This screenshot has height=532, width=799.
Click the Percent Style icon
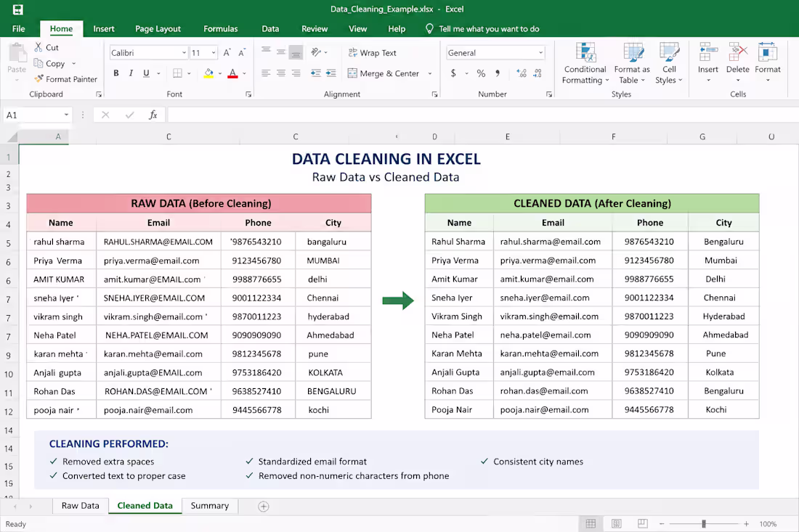point(481,73)
